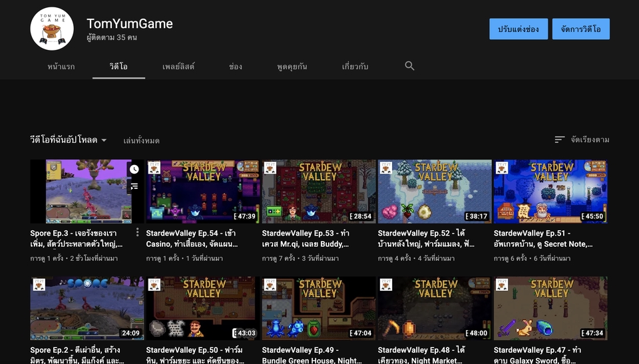
Task: Switch to the เพลย์ลิสต์ tab
Action: point(178,67)
